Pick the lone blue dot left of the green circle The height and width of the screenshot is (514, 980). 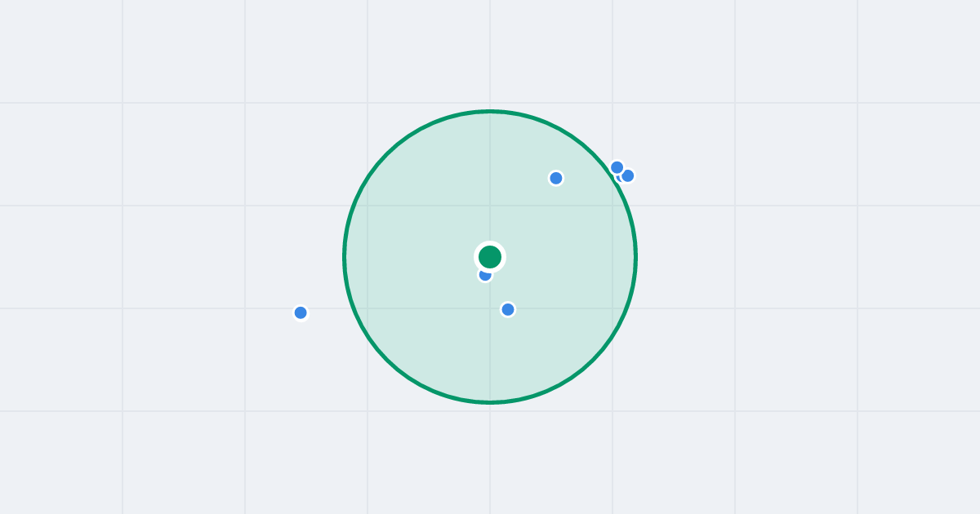301,312
